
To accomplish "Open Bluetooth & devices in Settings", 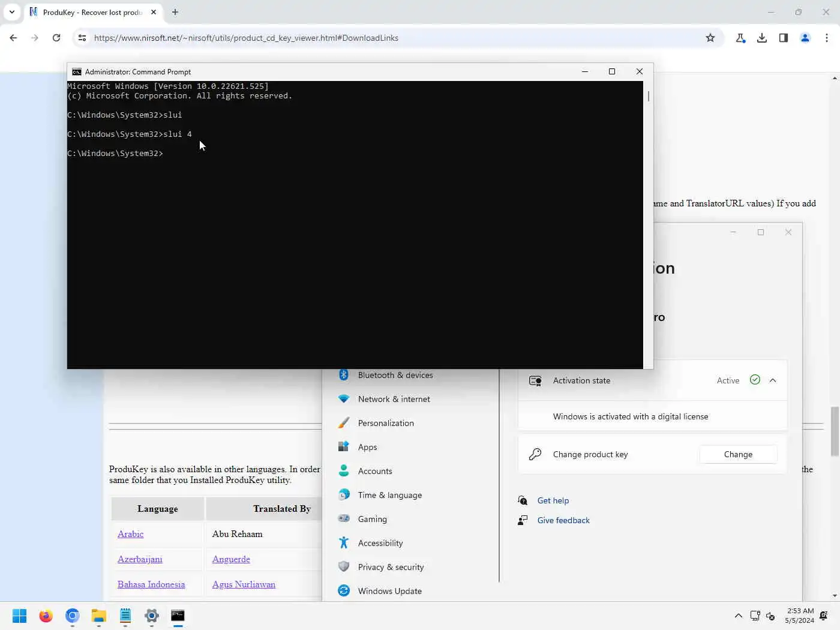I will pyautogui.click(x=395, y=375).
